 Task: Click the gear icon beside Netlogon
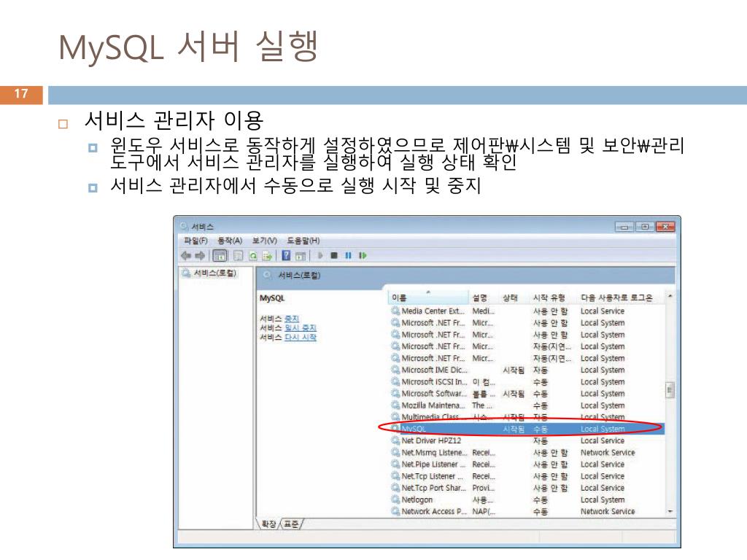395,499
